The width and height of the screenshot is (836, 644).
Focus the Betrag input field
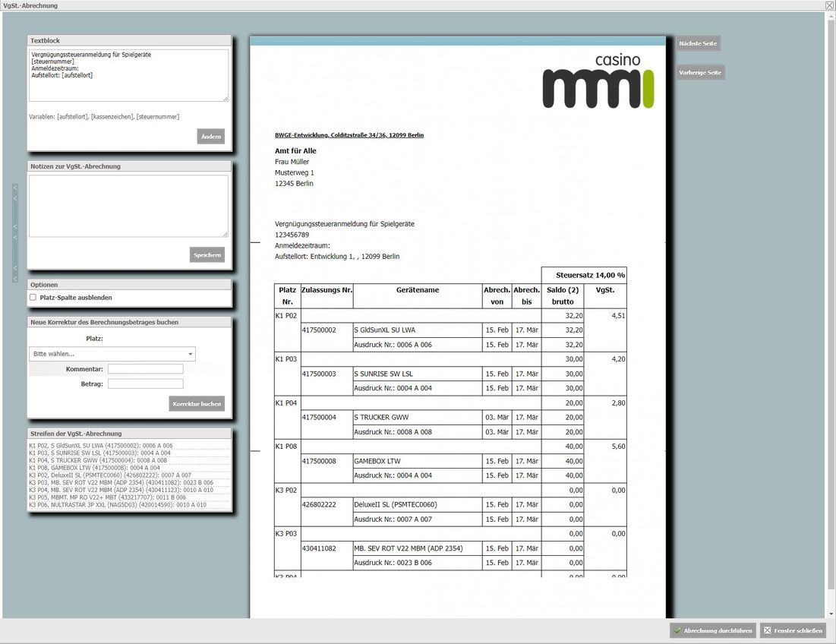146,384
